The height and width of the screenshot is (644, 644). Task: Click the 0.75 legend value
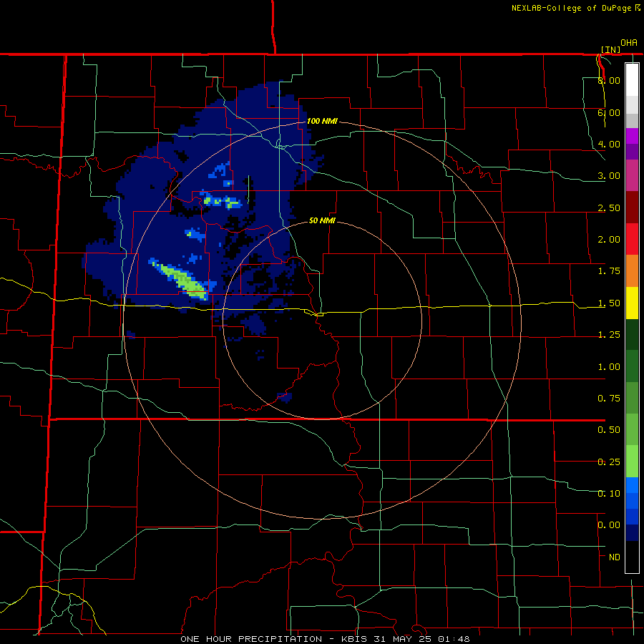pyautogui.click(x=609, y=399)
